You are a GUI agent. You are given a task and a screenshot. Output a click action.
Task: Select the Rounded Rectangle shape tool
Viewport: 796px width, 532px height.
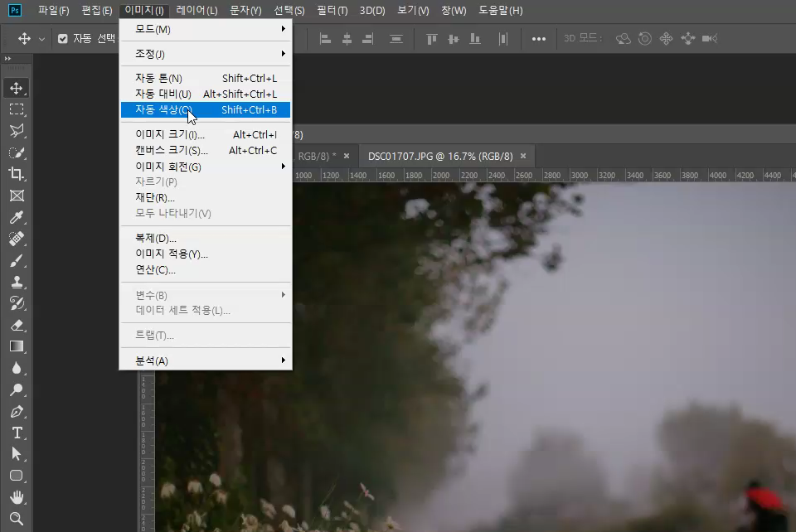(17, 476)
